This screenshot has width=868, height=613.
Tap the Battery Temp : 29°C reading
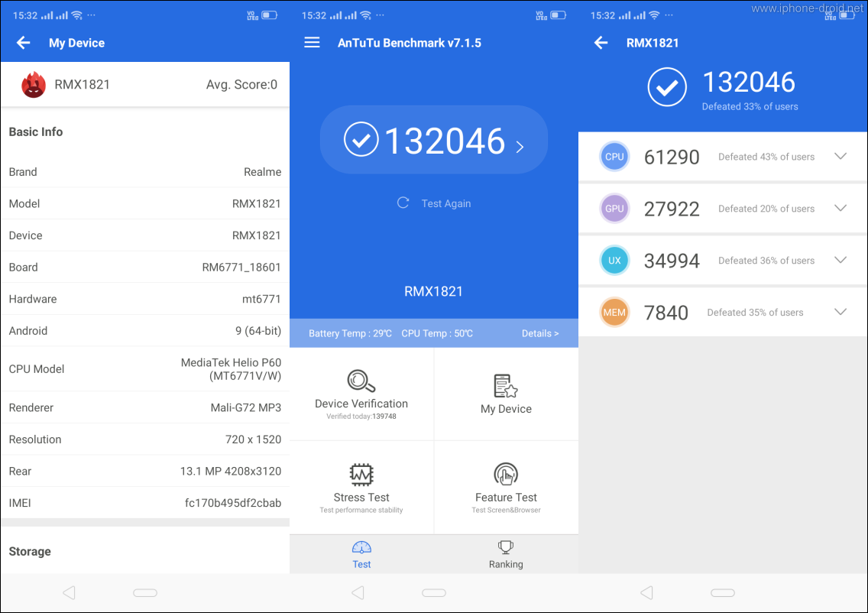(x=350, y=333)
